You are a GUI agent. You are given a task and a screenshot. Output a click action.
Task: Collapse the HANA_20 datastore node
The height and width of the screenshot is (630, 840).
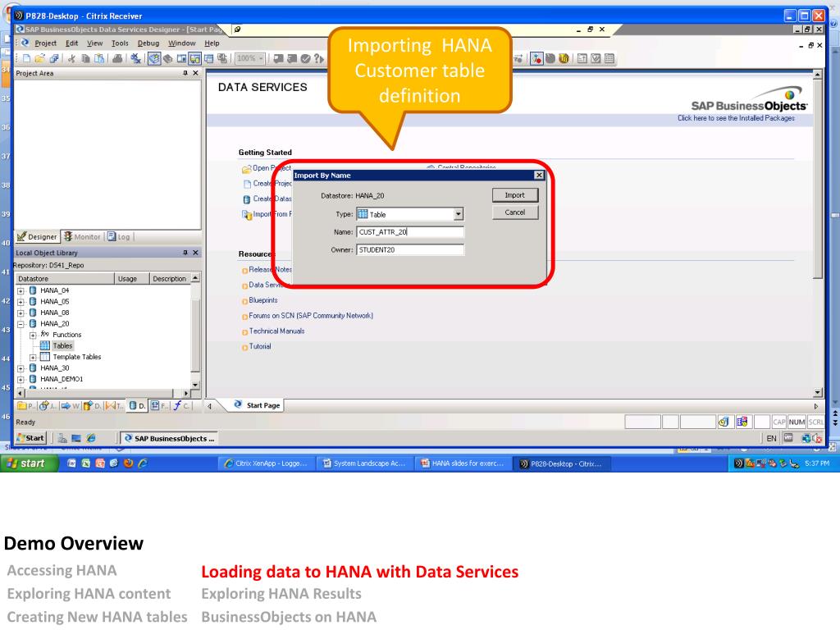[x=21, y=324]
